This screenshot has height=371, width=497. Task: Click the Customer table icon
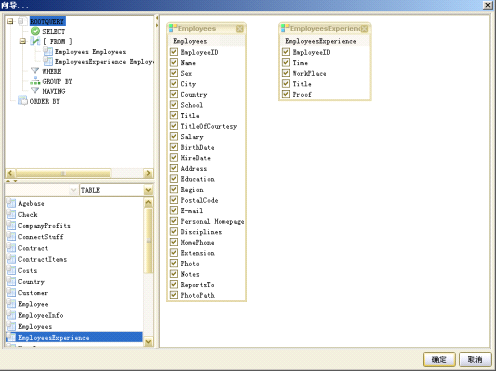11,293
